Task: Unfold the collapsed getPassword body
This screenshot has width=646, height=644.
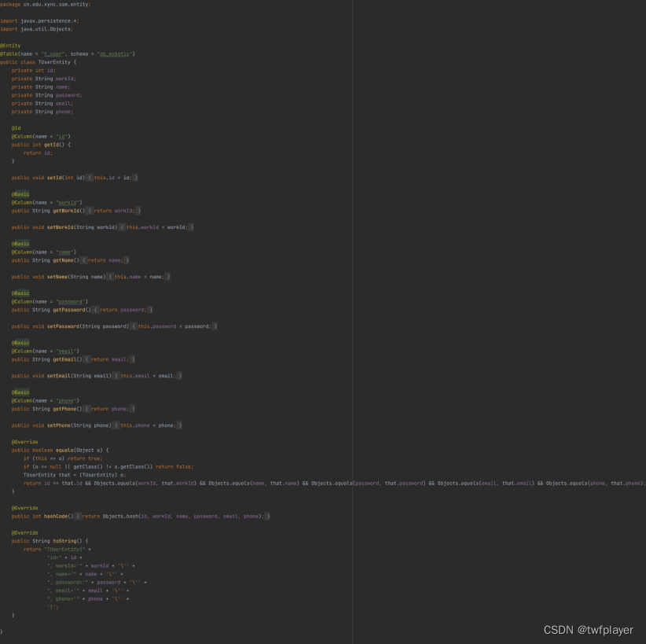Action: [x=123, y=310]
